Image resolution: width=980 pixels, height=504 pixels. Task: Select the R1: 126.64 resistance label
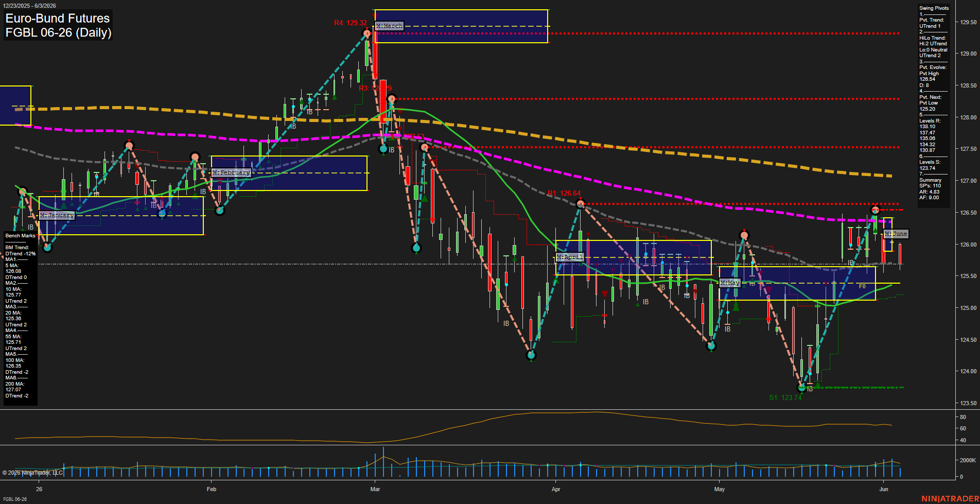tap(564, 194)
